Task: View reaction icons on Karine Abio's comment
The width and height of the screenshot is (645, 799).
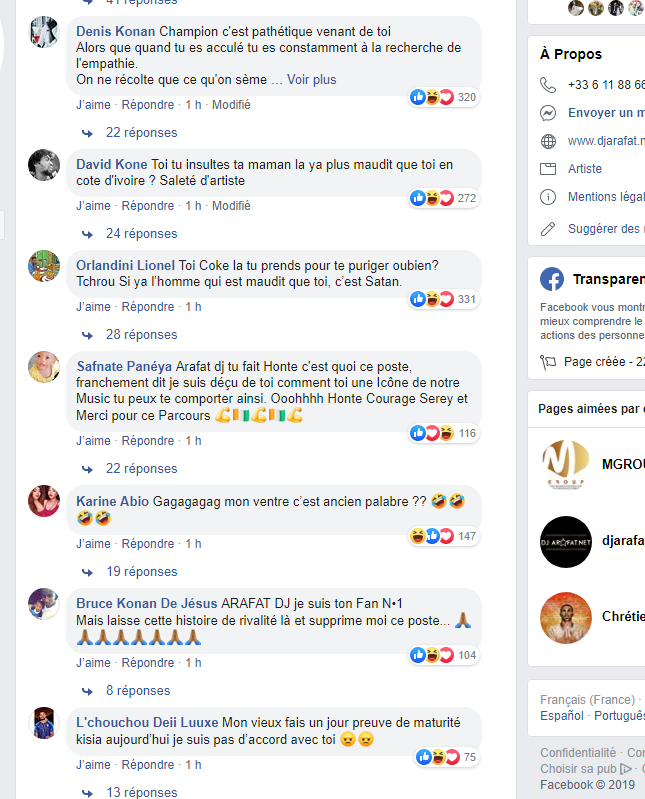Action: point(432,536)
